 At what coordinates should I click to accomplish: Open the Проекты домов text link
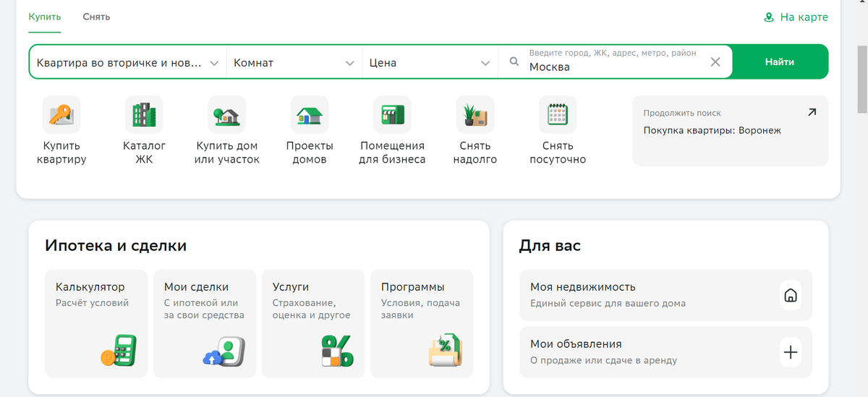[310, 153]
